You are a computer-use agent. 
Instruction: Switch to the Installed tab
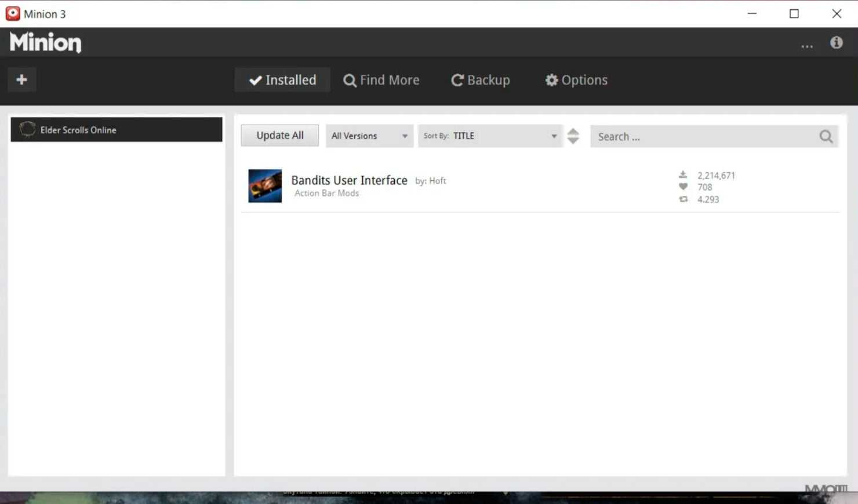(282, 80)
